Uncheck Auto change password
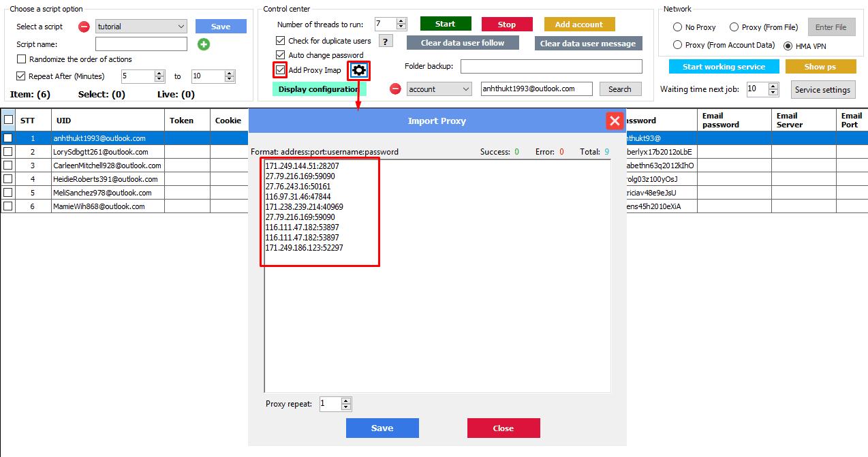 pos(281,55)
